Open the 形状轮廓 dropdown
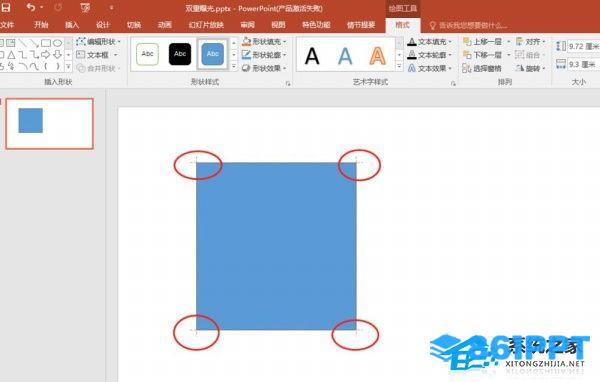This screenshot has width=600, height=382. coord(264,55)
